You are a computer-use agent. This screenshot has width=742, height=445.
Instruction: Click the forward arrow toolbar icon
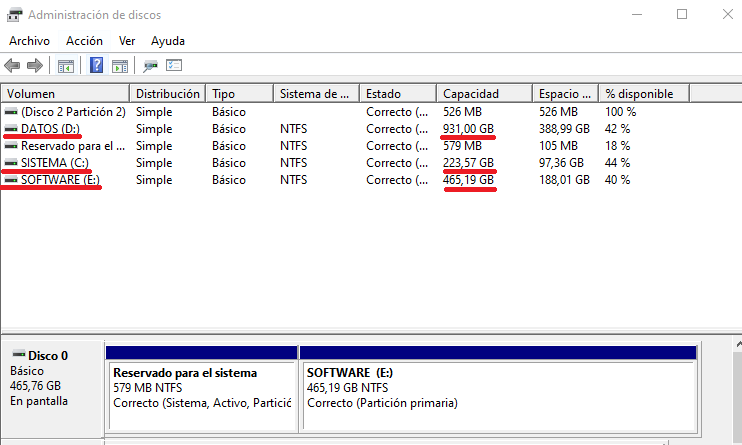point(35,66)
